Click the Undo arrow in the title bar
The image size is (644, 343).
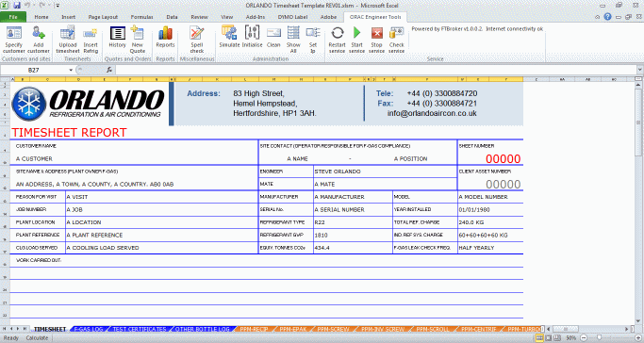coord(27,6)
